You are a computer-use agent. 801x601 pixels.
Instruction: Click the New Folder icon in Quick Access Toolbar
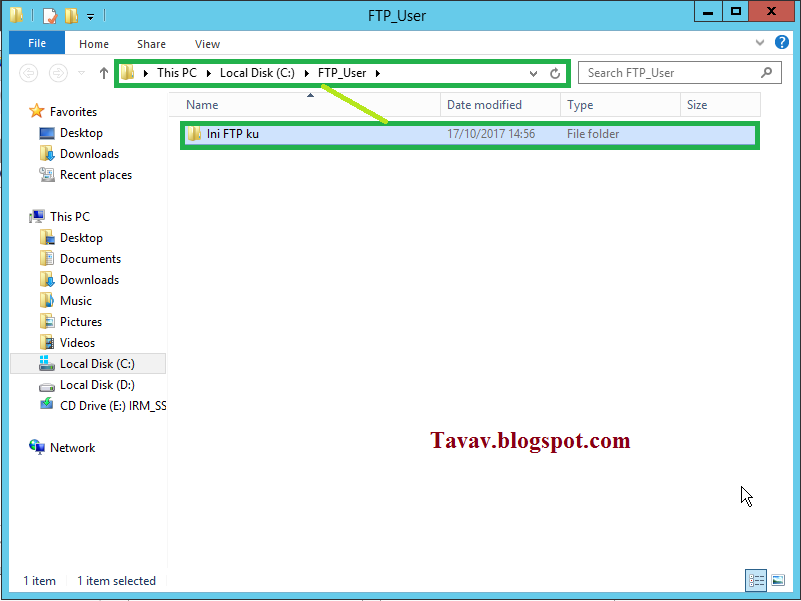(x=71, y=15)
